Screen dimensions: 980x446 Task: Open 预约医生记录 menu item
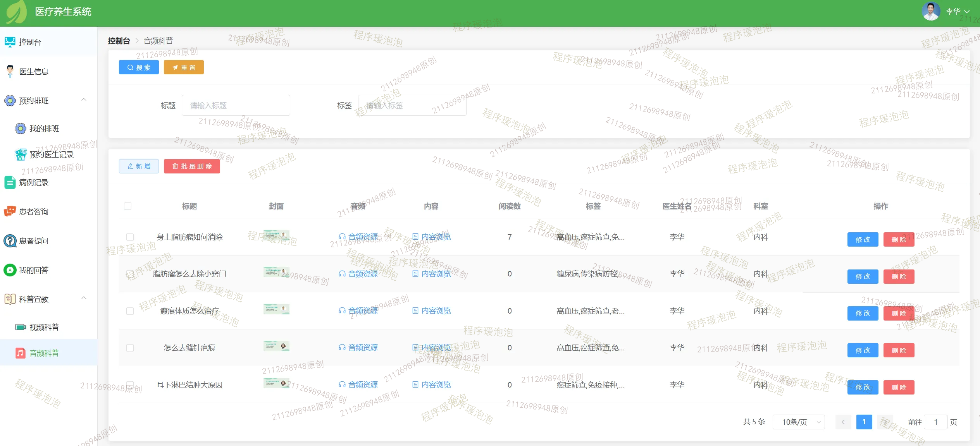(x=52, y=154)
